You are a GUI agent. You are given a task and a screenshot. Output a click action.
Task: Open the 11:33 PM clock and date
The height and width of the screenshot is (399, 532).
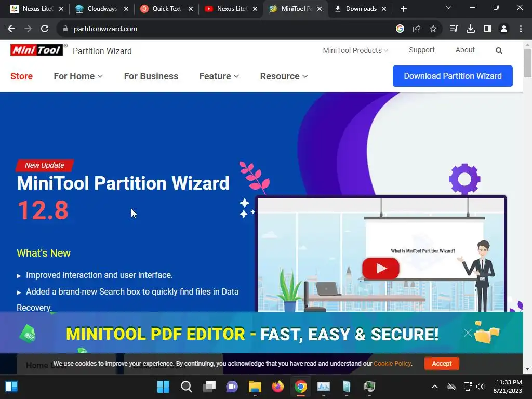coord(508,387)
